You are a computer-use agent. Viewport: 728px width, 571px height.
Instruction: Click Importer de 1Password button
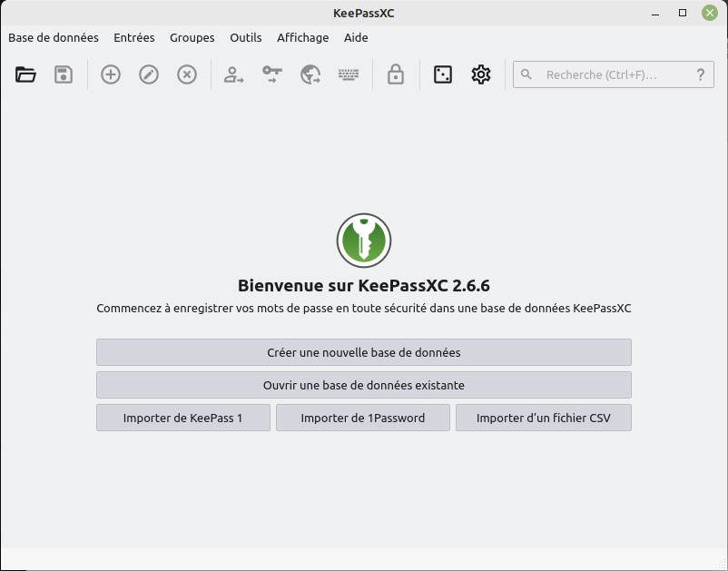(x=363, y=418)
